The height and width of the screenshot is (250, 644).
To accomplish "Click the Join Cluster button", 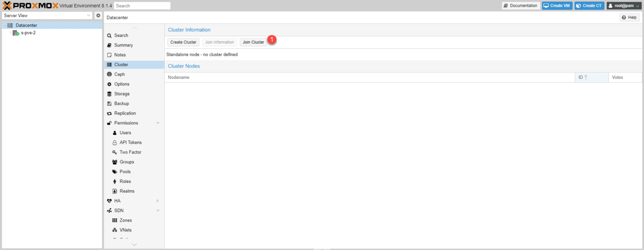I will (x=253, y=42).
